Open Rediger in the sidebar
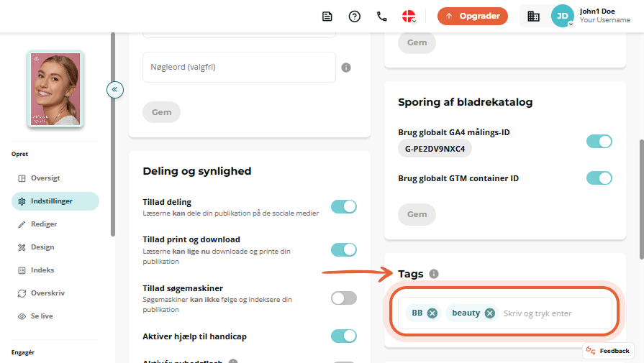 pos(55,224)
